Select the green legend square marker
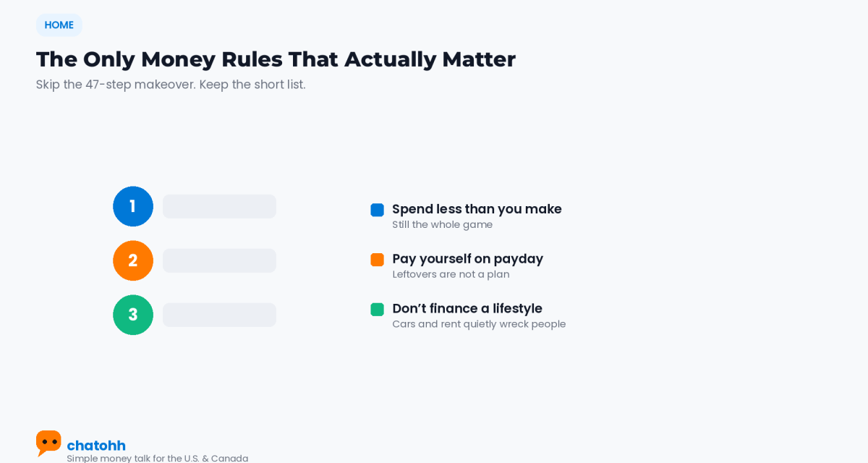This screenshot has width=868, height=463. click(x=377, y=310)
